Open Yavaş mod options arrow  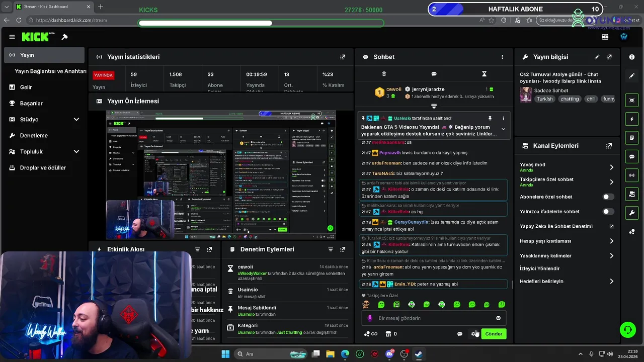coord(611,167)
